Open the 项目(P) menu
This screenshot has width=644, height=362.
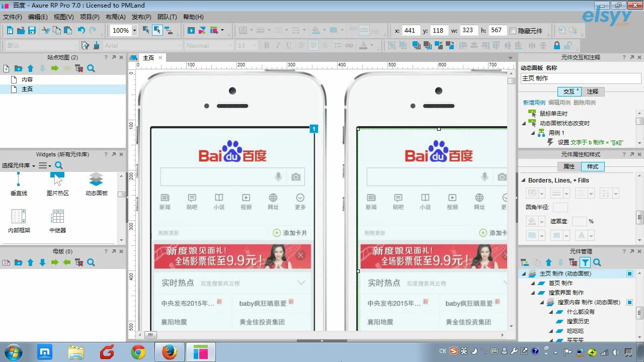click(x=90, y=17)
